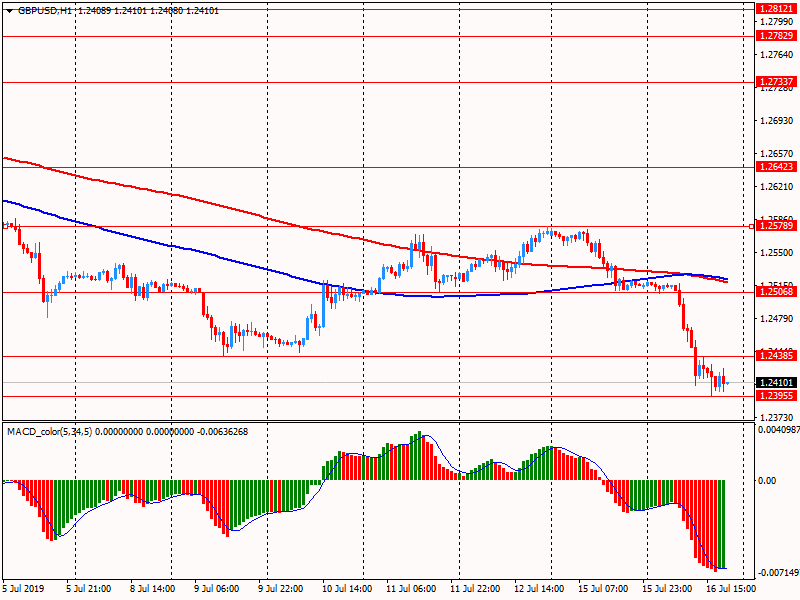Image resolution: width=800 pixels, height=600 pixels.
Task: Click the 12 Jul 14:00 time label
Action: pyautogui.click(x=539, y=589)
